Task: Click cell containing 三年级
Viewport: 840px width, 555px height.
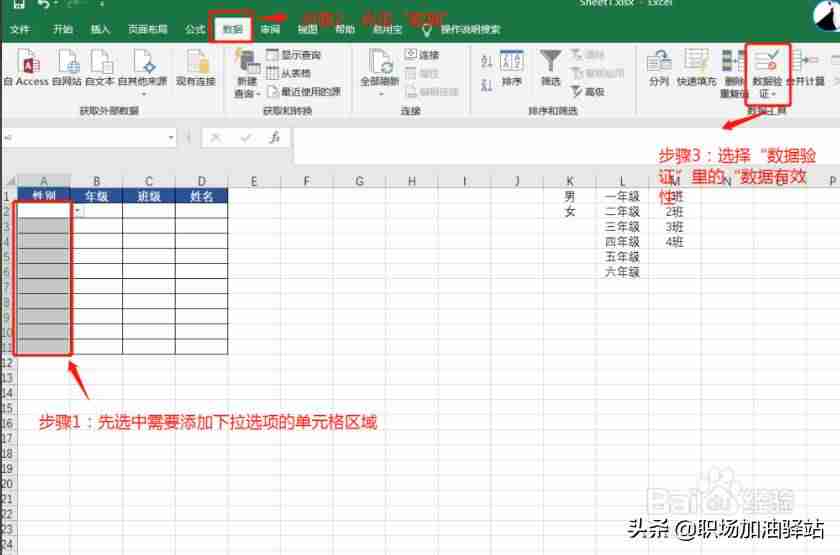Action: (622, 227)
